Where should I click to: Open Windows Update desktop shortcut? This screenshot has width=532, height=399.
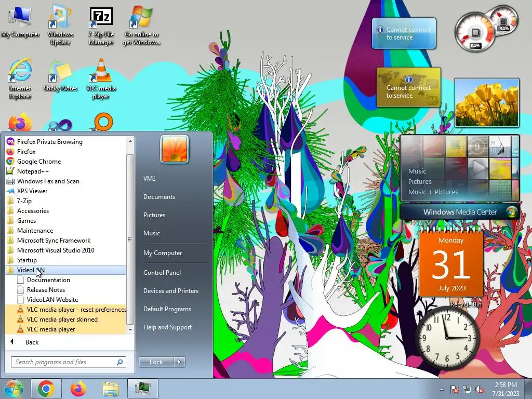(x=60, y=26)
